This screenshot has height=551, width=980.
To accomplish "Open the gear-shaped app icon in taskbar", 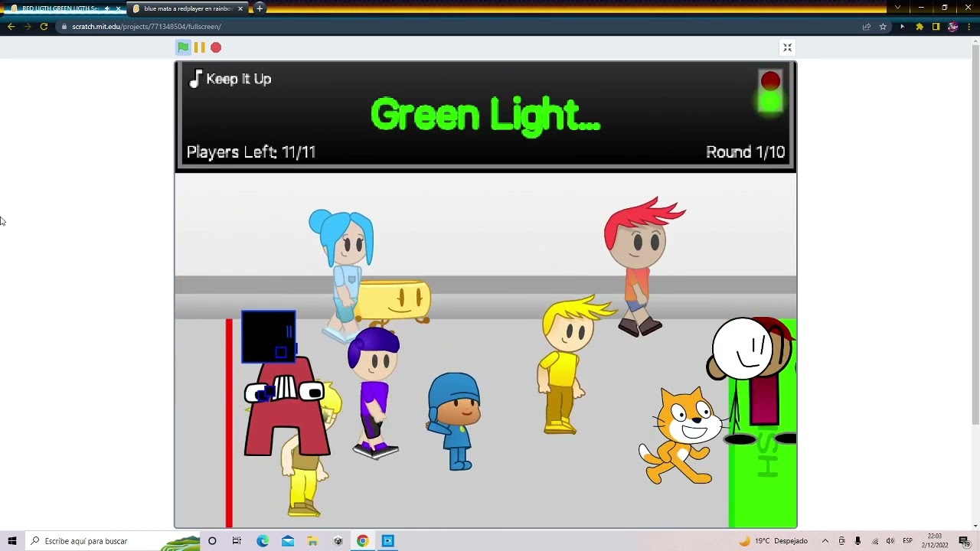I will [338, 541].
